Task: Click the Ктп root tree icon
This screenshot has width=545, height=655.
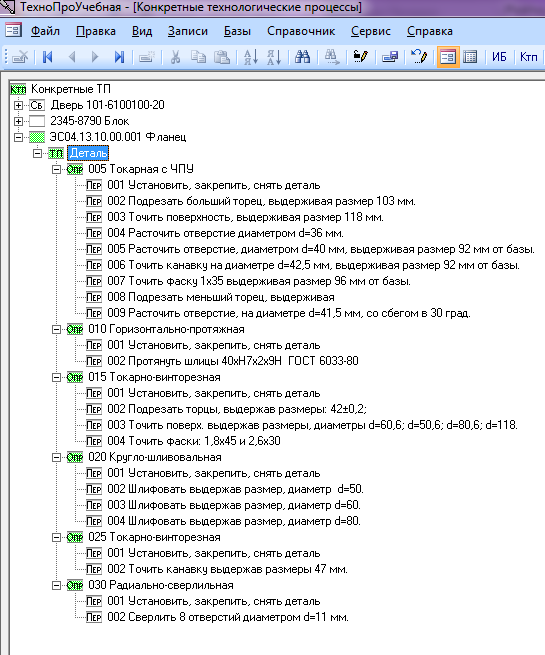Action: 18,89
